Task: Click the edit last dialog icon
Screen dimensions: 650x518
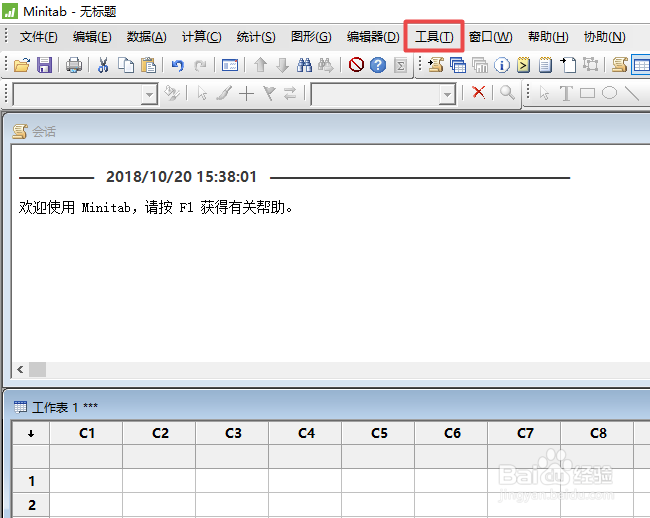Action: click(230, 65)
